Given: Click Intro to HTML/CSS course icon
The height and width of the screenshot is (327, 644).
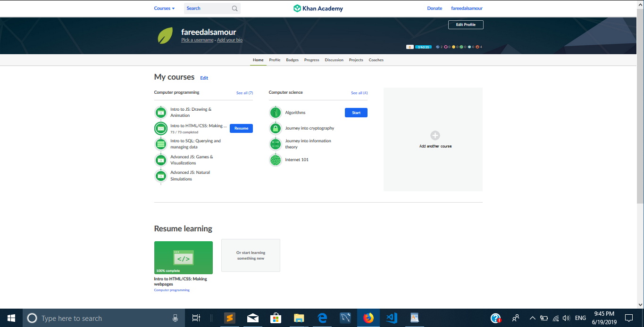Looking at the screenshot, I should pos(160,128).
